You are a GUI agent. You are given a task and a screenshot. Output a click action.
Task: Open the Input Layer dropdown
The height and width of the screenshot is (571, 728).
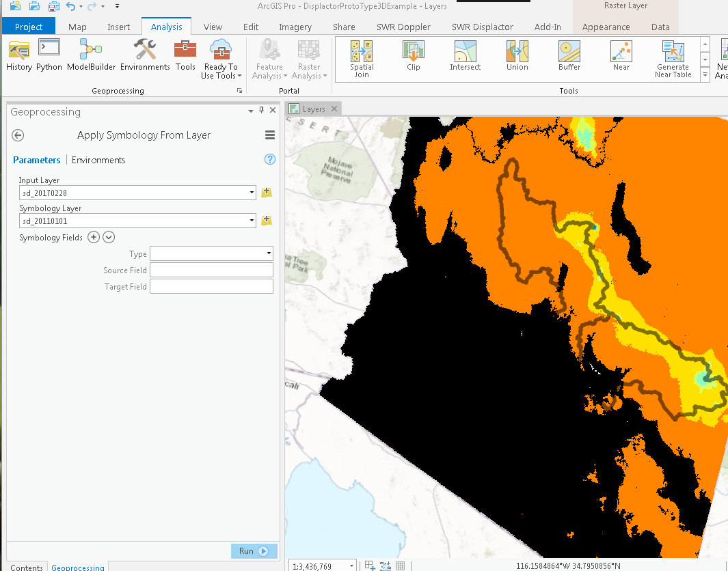tap(252, 193)
